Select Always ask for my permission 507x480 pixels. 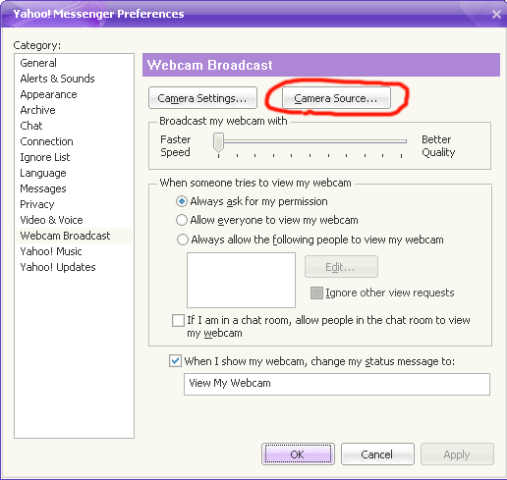pyautogui.click(x=252, y=201)
